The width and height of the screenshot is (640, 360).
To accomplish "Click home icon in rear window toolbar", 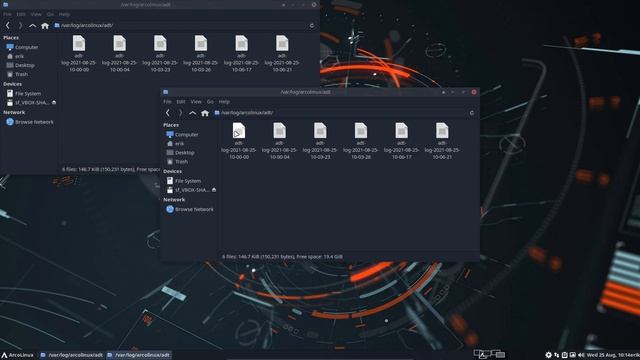I will [45, 25].
